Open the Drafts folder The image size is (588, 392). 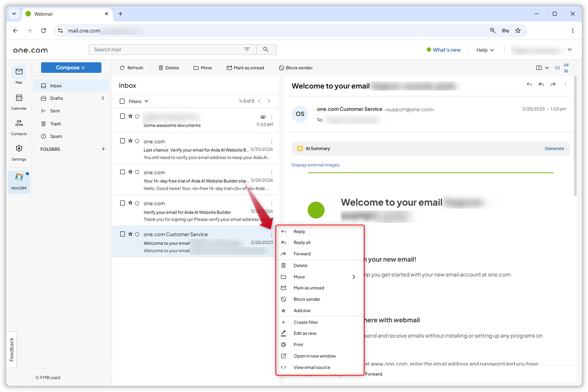(71, 98)
